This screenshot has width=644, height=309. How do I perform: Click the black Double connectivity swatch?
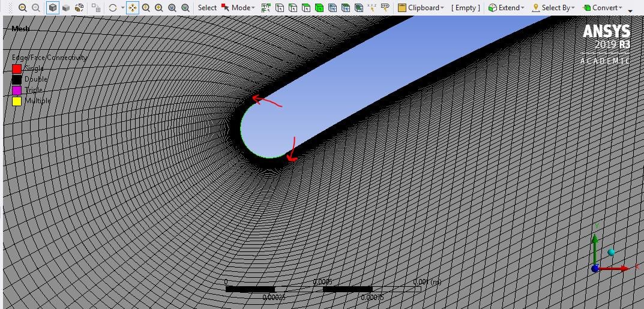pos(16,79)
